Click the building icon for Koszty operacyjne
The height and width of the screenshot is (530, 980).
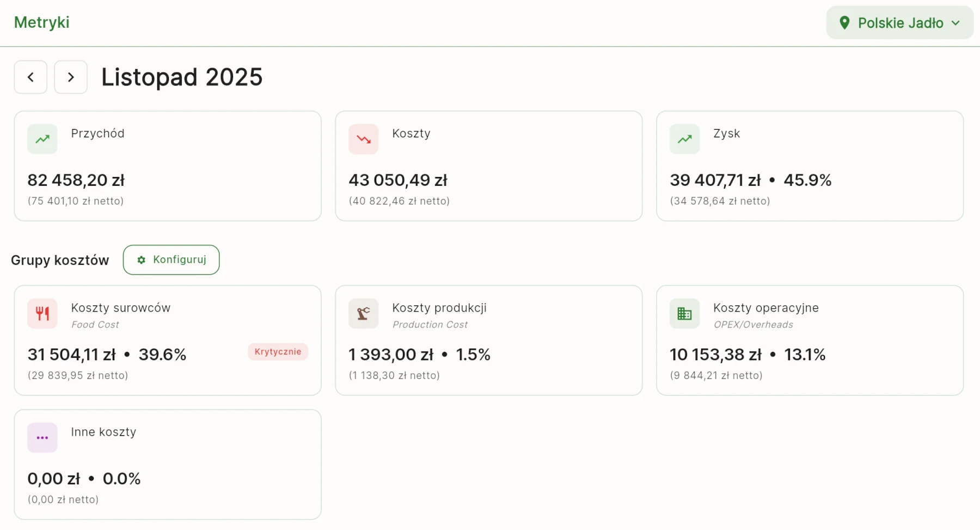[x=684, y=313]
